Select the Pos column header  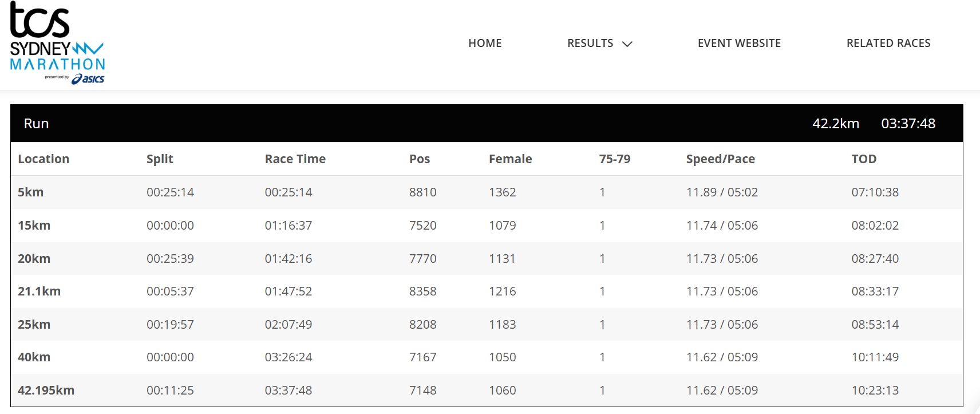[x=420, y=159]
